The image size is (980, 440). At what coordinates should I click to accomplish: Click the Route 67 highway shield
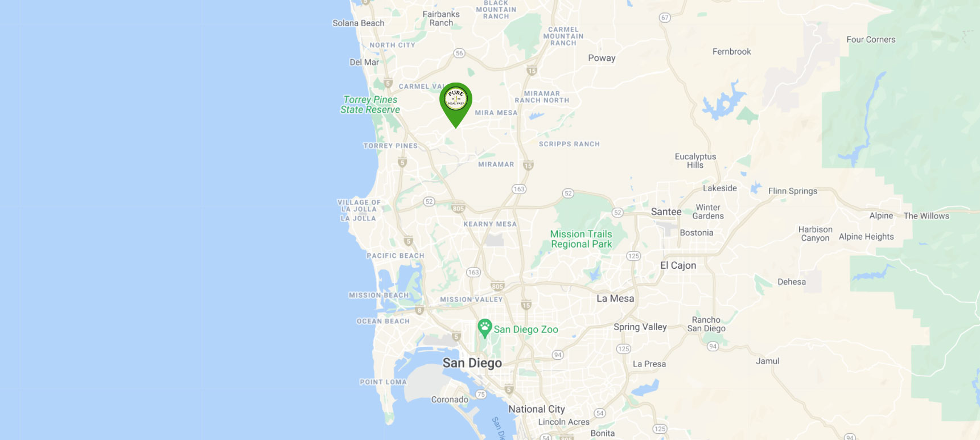[665, 18]
